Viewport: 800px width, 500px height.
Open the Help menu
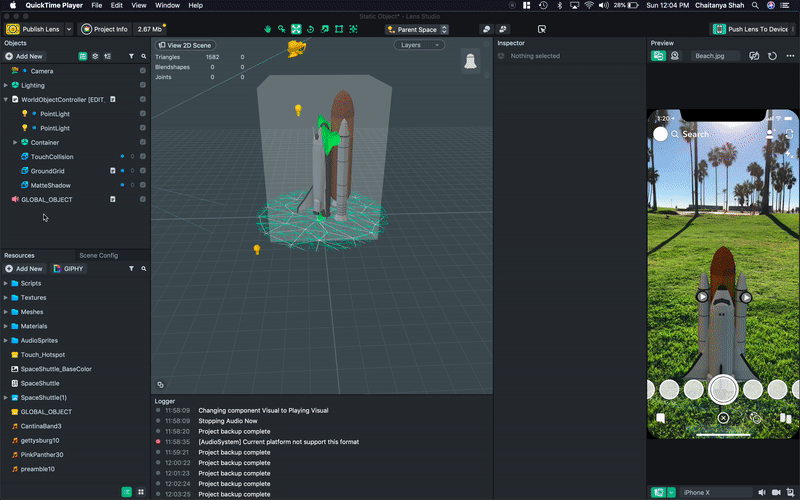coord(195,5)
